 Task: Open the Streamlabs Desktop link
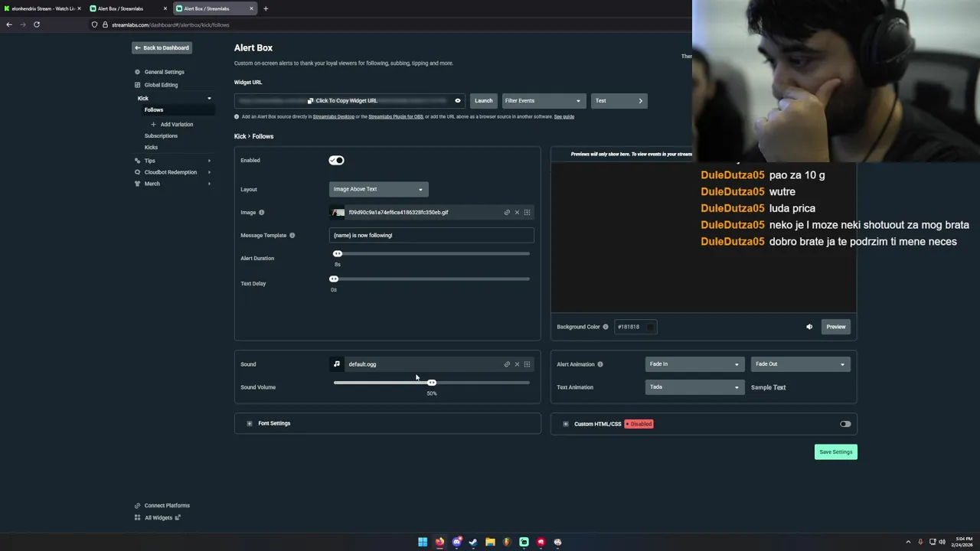click(x=333, y=116)
